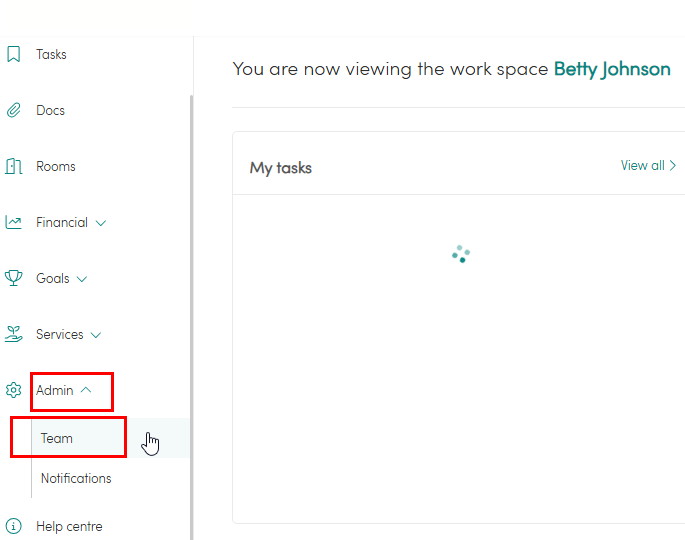Click the Admin gear icon
The width and height of the screenshot is (685, 540).
(14, 390)
